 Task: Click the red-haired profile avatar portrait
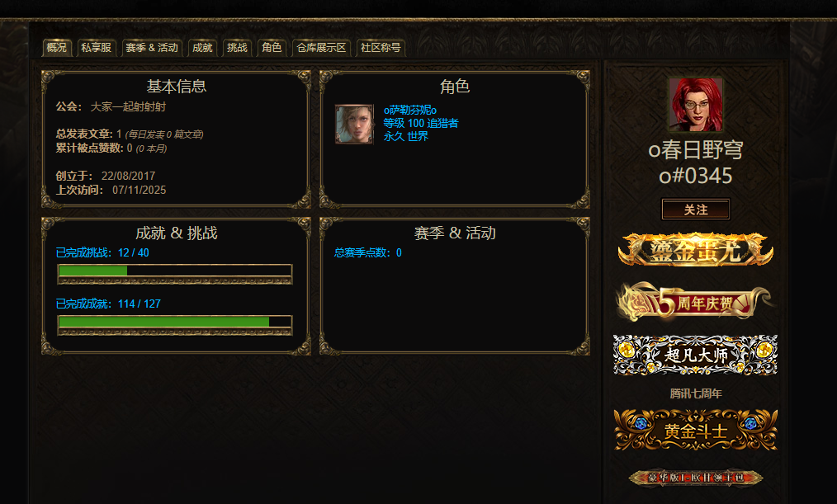696,104
